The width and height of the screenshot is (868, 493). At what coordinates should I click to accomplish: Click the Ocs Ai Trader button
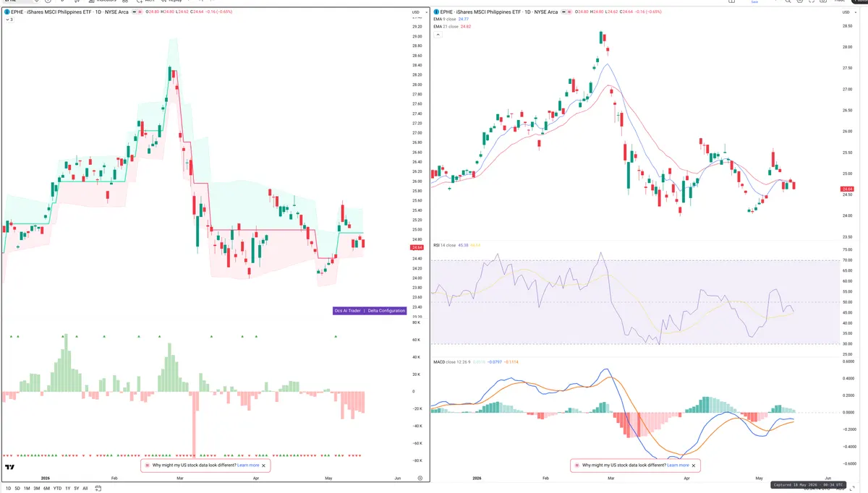tap(347, 311)
